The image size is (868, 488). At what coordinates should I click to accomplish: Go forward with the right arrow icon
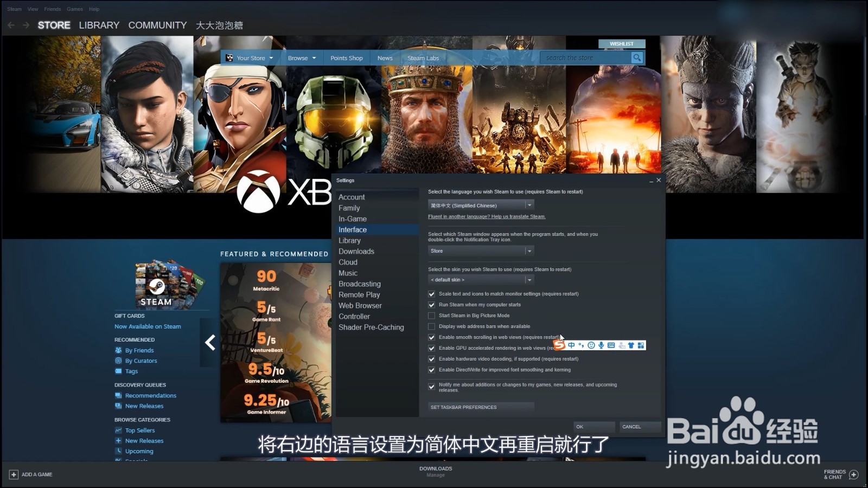pyautogui.click(x=25, y=25)
